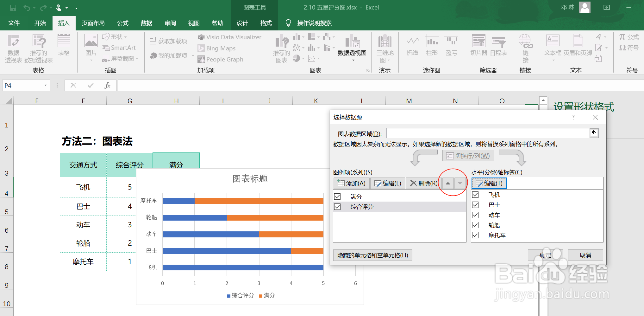Open the People Graph add-in
The image size is (644, 316).
coord(221,59)
